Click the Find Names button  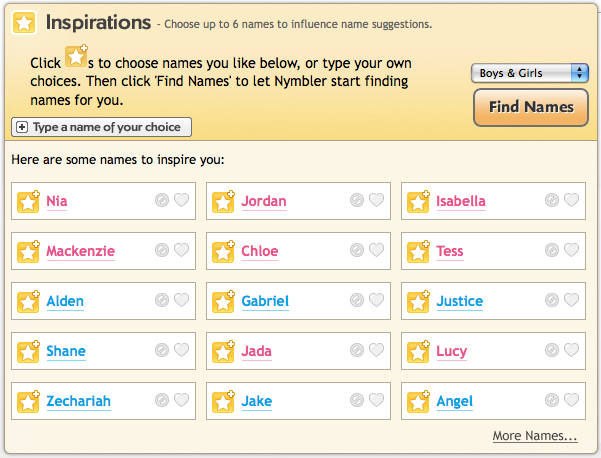(531, 107)
